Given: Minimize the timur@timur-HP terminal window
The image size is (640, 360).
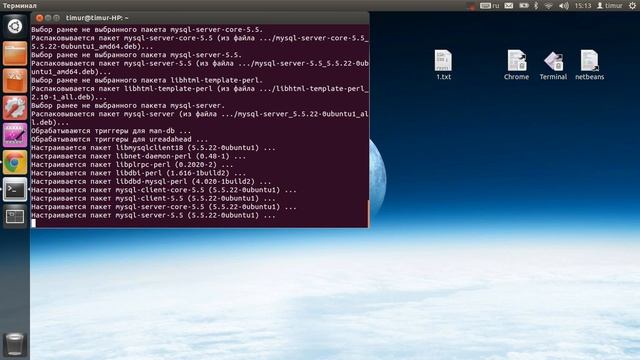Looking at the screenshot, I should [x=48, y=18].
